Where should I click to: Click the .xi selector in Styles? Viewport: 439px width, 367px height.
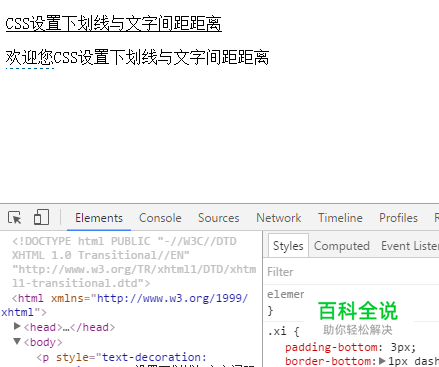277,331
